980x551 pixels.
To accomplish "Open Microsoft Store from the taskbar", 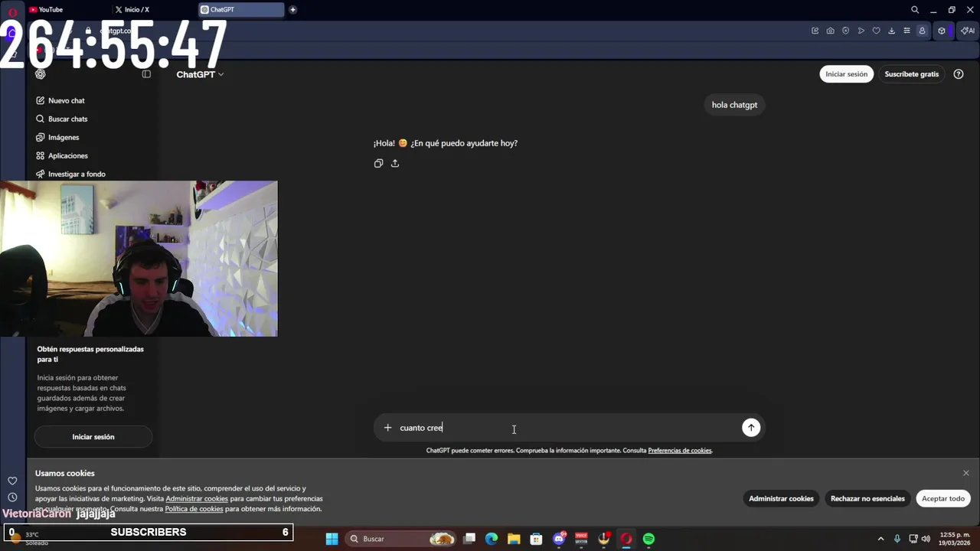I will (536, 539).
